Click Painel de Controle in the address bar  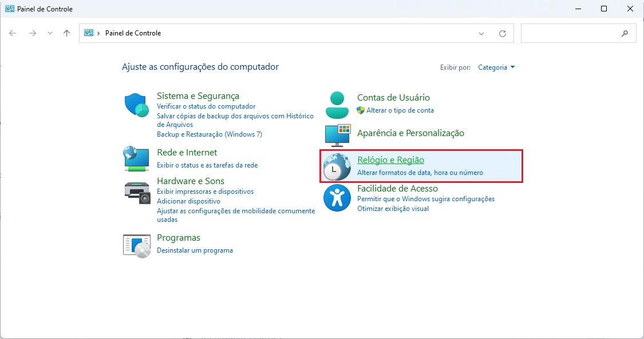click(133, 33)
